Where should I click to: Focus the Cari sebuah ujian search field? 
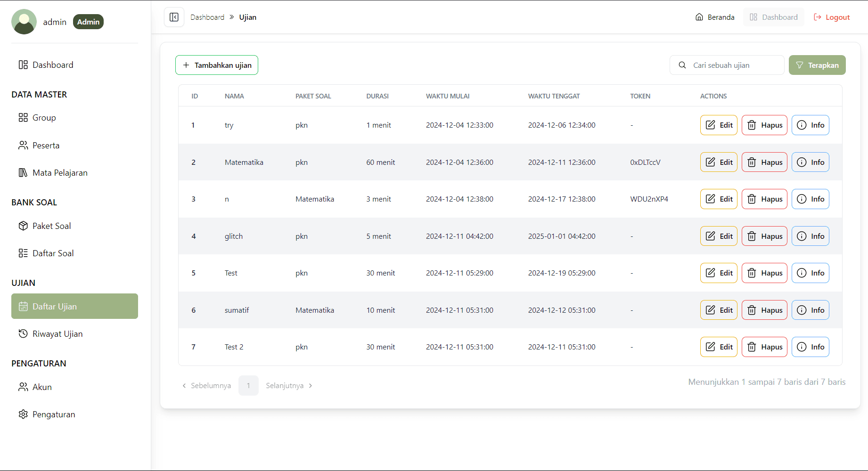click(733, 65)
